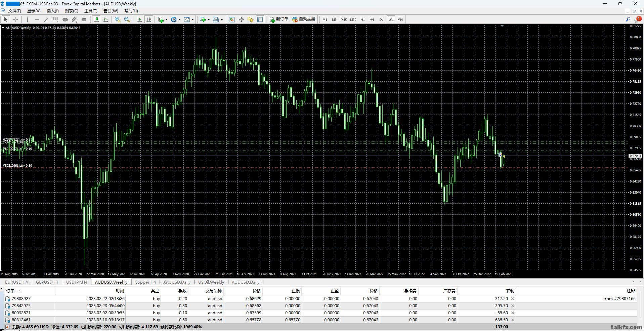644x331 pixels.
Task: Toggle chart Auto Scroll
Action: (139, 19)
